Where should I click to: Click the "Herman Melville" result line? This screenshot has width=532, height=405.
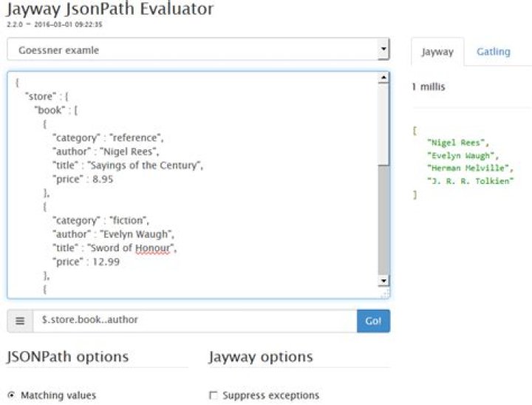point(470,168)
